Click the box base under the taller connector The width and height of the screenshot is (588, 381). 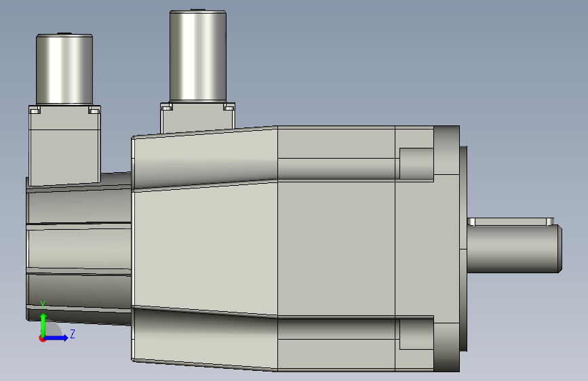click(197, 117)
